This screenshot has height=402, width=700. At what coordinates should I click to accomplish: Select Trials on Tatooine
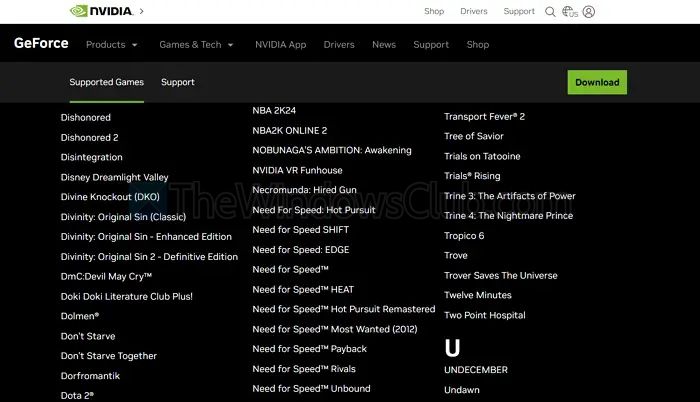pyautogui.click(x=482, y=156)
